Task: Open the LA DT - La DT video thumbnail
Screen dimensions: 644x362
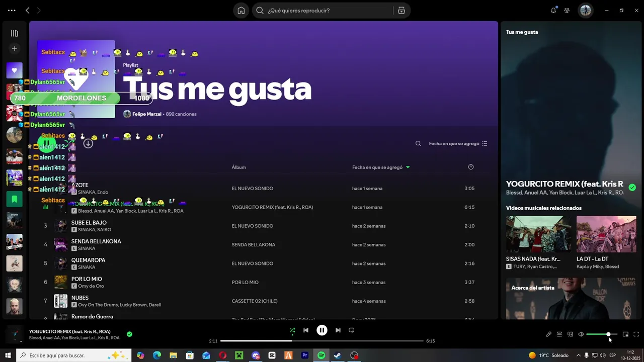Action: point(606,234)
